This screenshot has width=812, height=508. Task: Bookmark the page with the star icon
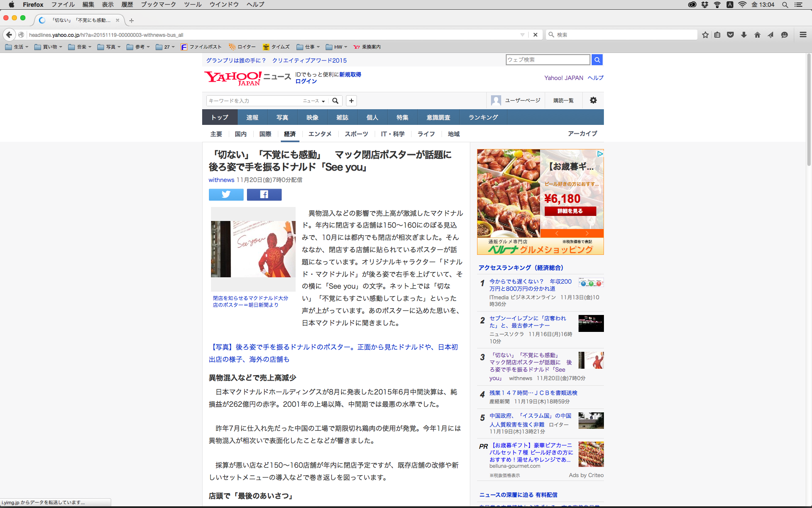click(x=705, y=35)
